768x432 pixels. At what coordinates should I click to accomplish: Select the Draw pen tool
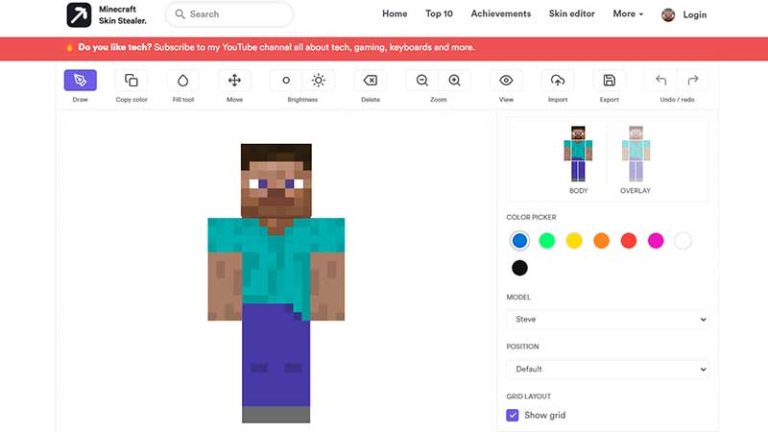tap(80, 81)
